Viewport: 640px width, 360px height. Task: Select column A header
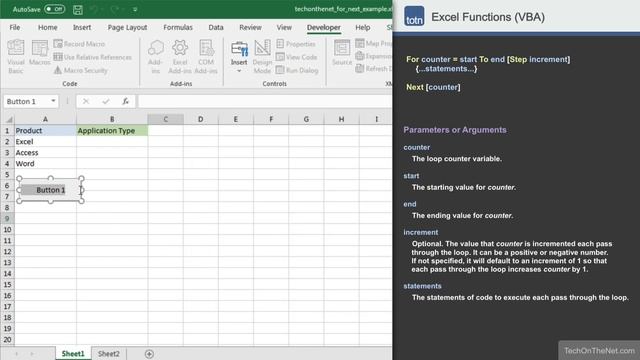coord(45,119)
